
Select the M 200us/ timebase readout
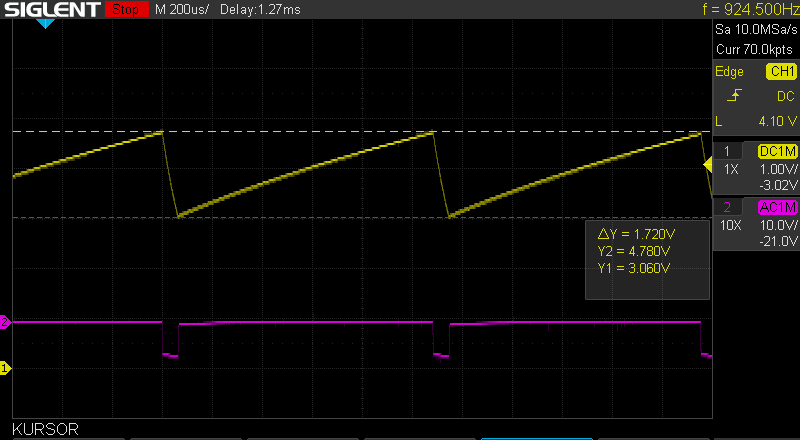pos(183,9)
